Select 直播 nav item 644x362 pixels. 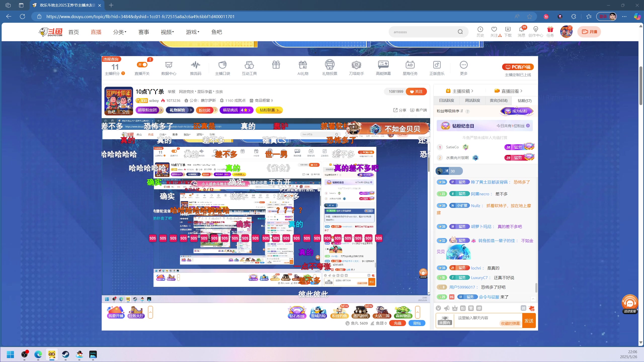(96, 32)
